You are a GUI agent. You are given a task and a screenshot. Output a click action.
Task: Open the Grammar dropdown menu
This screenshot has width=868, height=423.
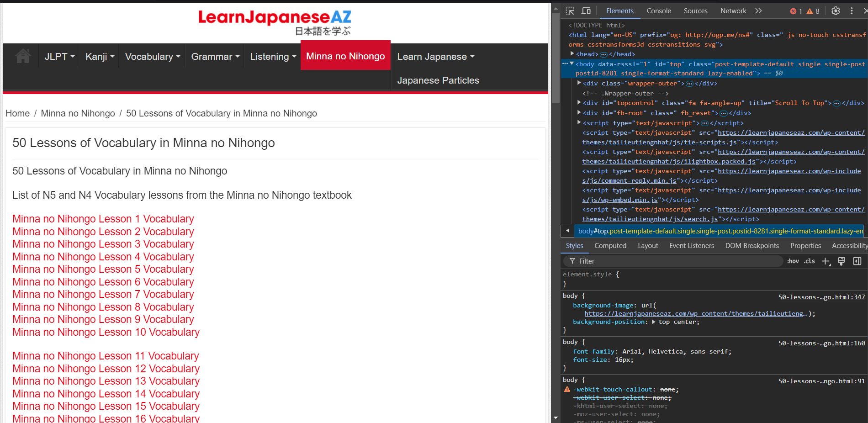pos(215,57)
